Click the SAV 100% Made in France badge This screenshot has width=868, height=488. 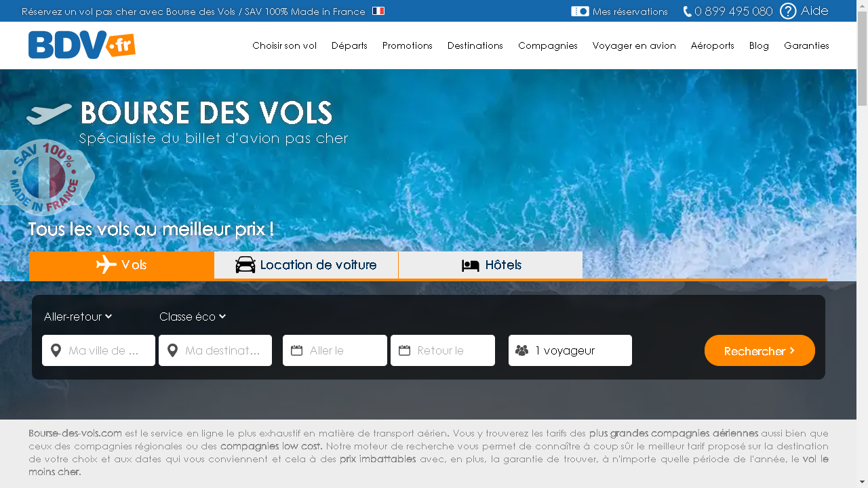click(46, 178)
